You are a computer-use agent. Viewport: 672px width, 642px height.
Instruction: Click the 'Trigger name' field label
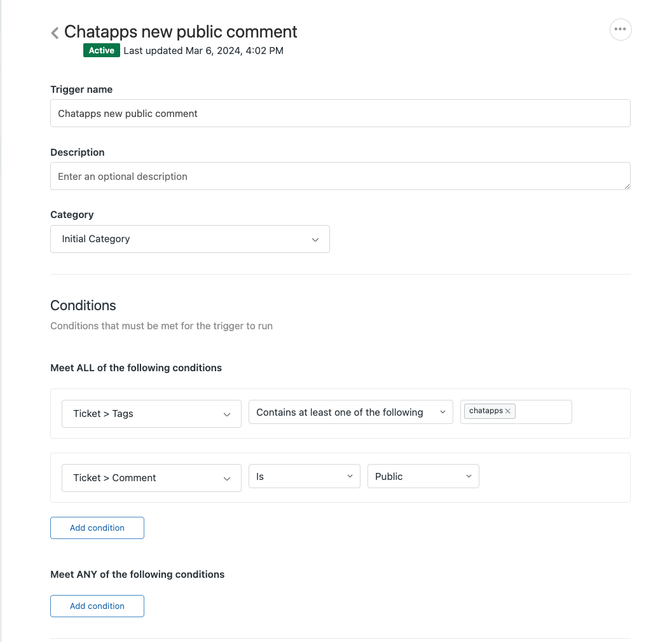pos(81,90)
